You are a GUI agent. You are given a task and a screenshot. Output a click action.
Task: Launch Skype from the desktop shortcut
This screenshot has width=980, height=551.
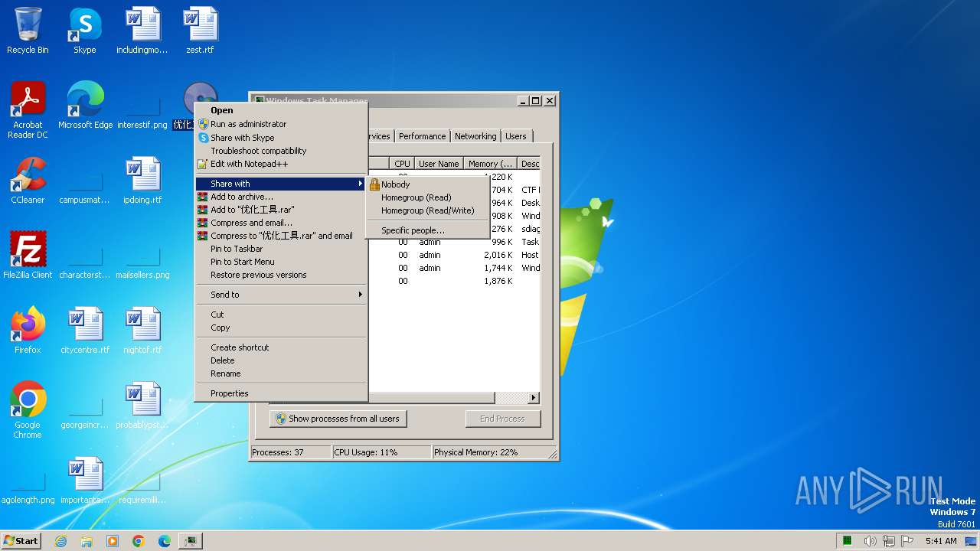click(x=85, y=31)
